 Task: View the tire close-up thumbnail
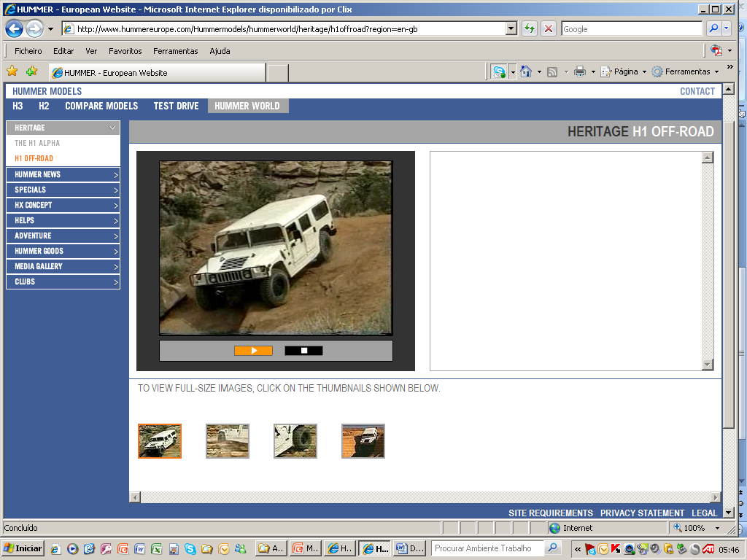(295, 441)
